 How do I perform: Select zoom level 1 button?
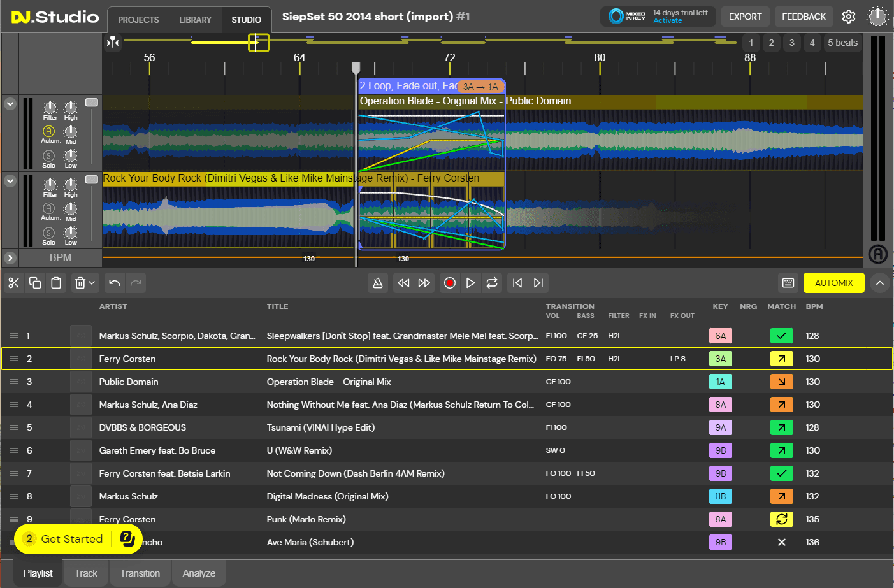tap(751, 43)
